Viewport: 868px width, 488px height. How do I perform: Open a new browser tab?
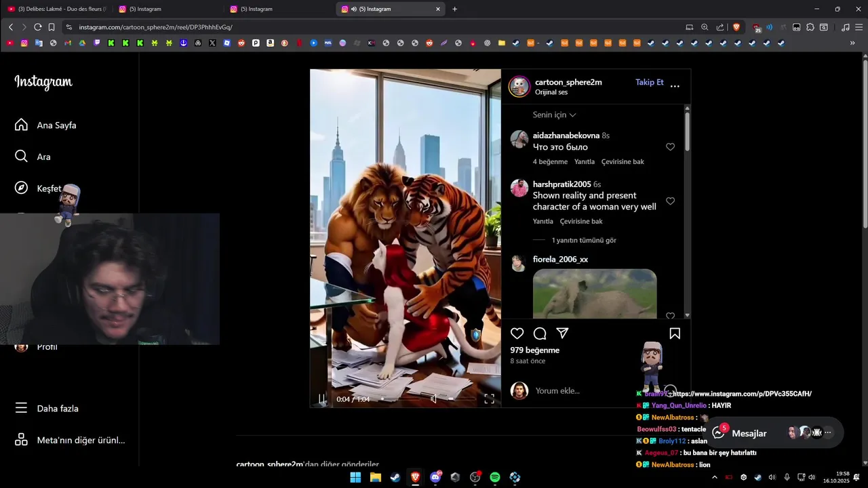click(x=454, y=9)
